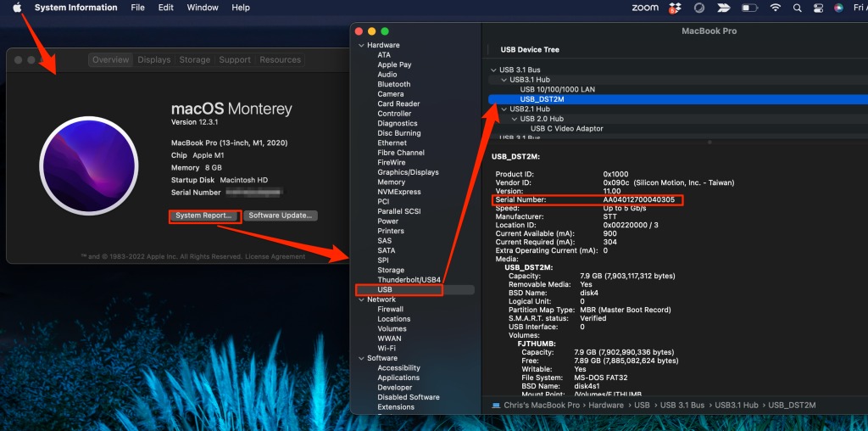The height and width of the screenshot is (431, 868).
Task: Open Control Center from the menu bar
Action: (818, 8)
